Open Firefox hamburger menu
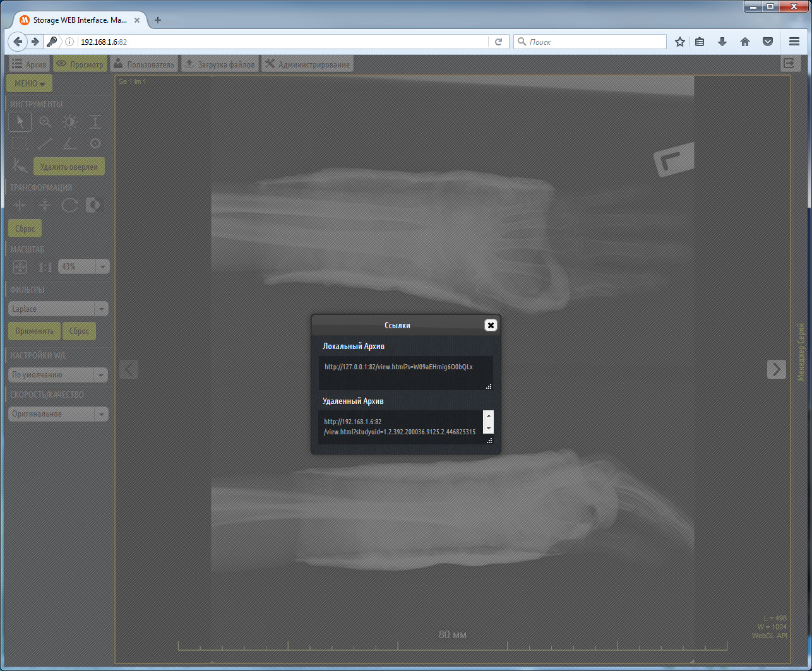 point(794,42)
